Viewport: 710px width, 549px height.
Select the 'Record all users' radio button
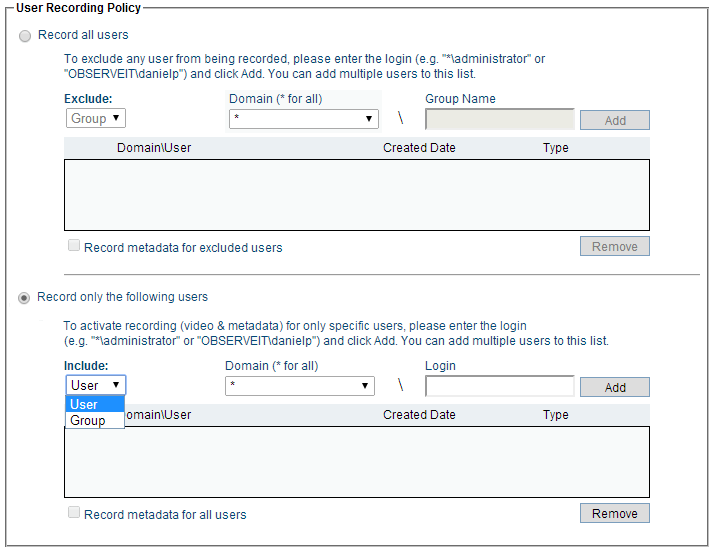tap(25, 36)
